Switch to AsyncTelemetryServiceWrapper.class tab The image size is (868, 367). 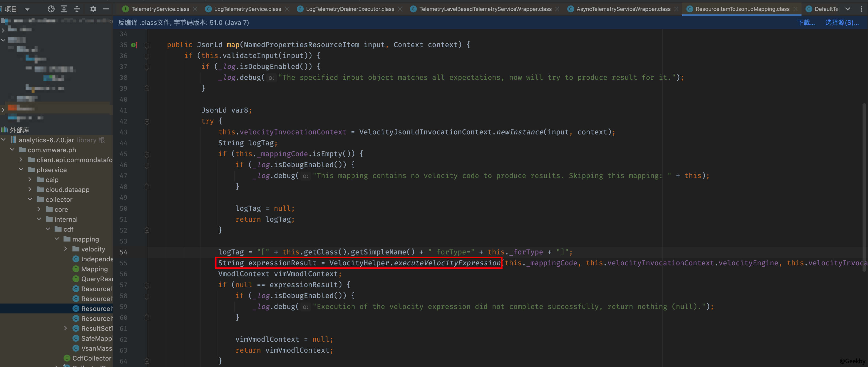pyautogui.click(x=623, y=9)
